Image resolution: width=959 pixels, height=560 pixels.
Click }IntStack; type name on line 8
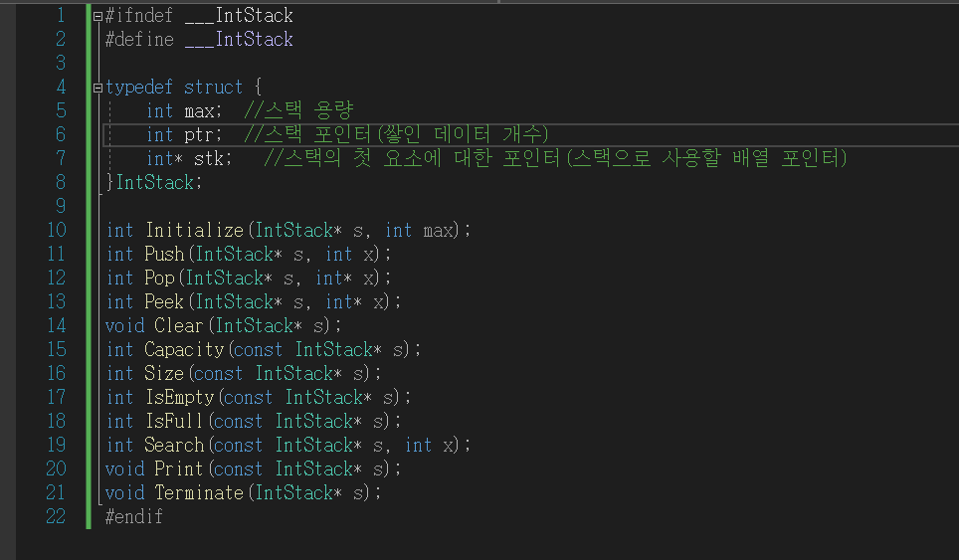pyautogui.click(x=155, y=183)
